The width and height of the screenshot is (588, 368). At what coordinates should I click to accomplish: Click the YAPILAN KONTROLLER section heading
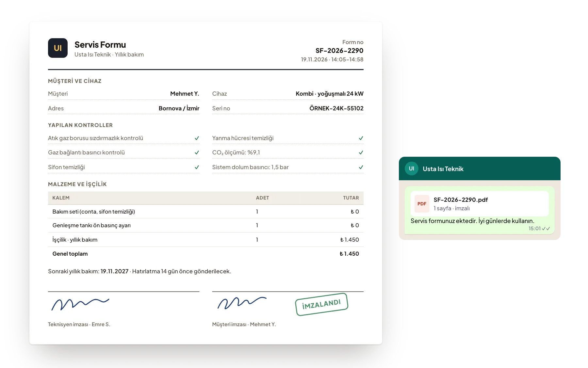80,125
